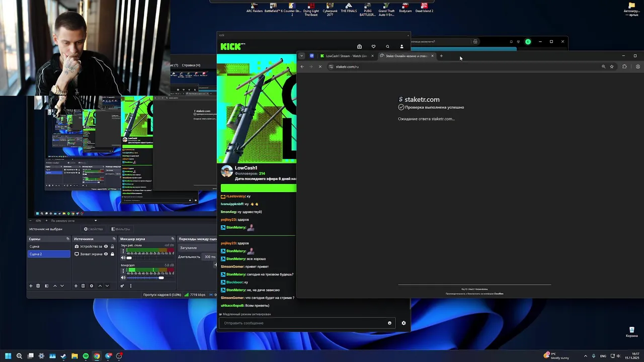Move source down in OBS Sources panel

107,286
